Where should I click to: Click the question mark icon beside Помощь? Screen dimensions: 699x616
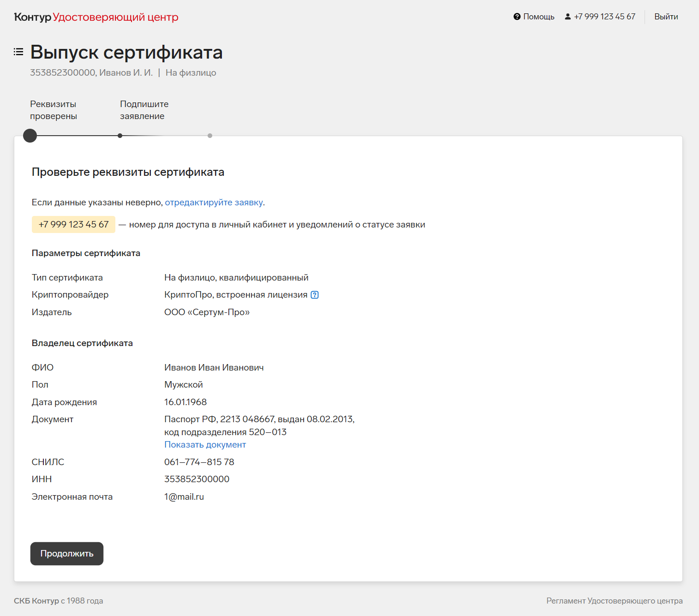click(517, 17)
